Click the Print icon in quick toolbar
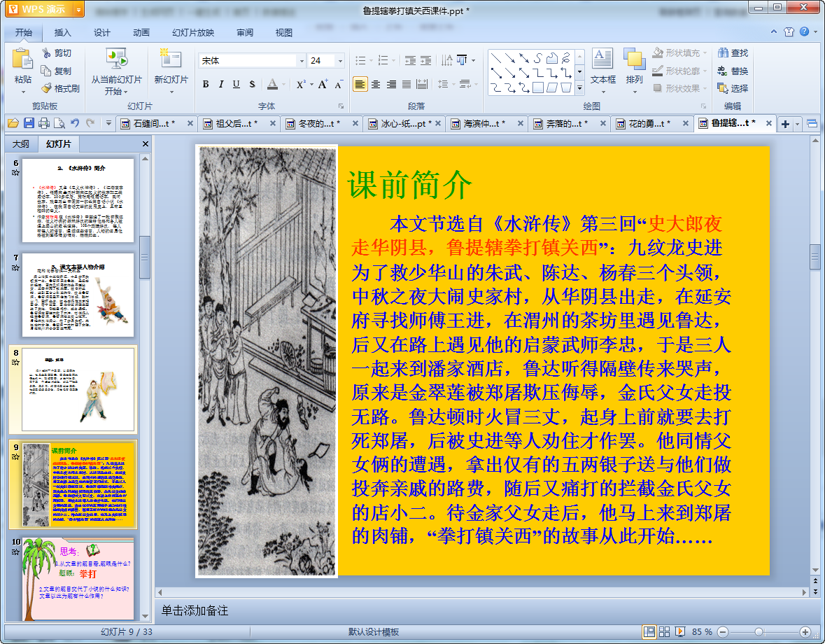825x644 pixels. [x=44, y=123]
